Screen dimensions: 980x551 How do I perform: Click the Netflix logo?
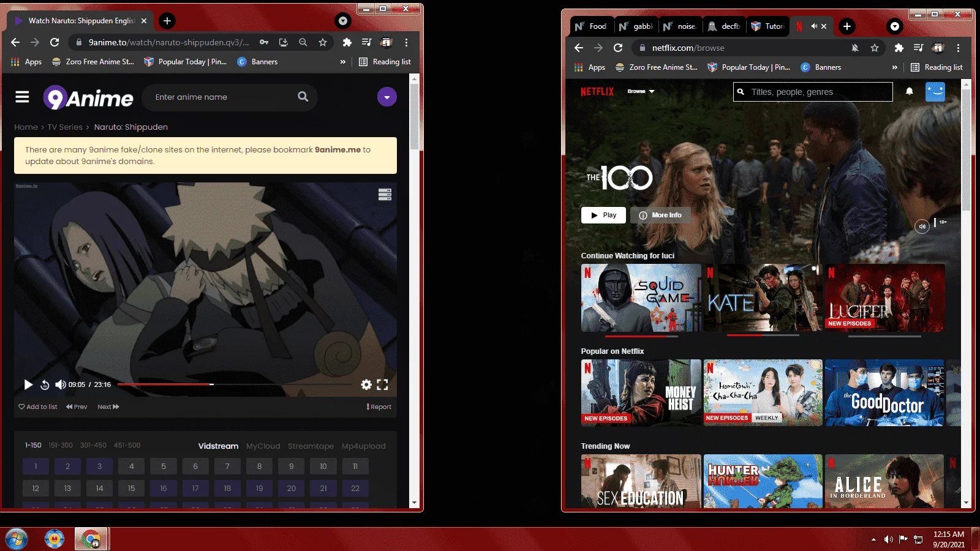click(x=597, y=91)
